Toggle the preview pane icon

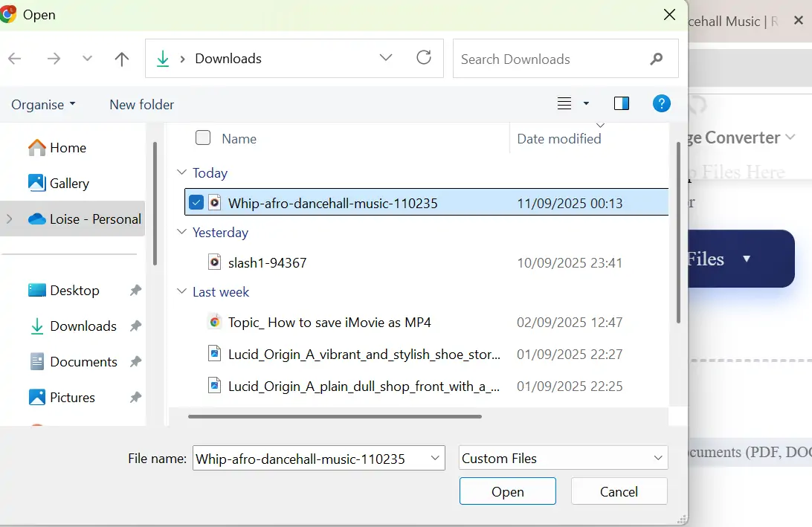[622, 104]
